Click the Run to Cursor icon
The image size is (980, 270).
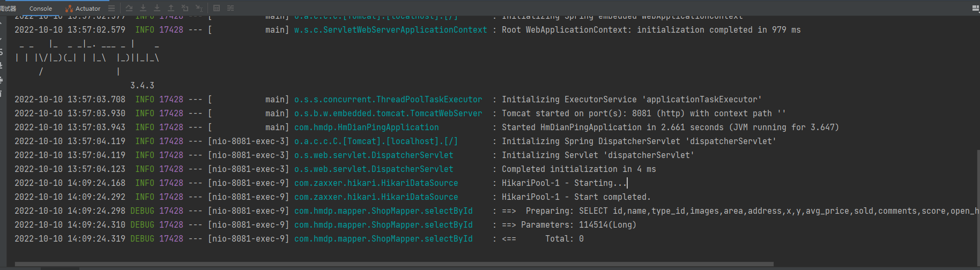[199, 8]
